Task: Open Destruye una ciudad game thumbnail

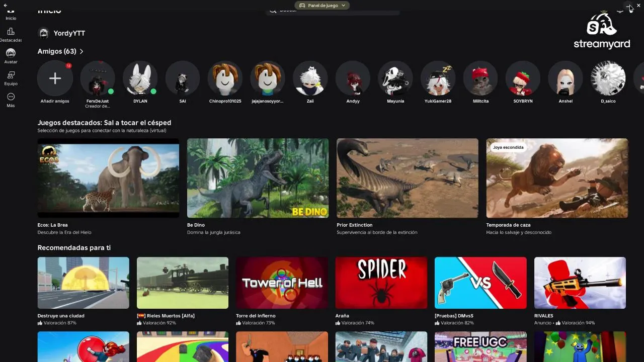Action: coord(84,283)
